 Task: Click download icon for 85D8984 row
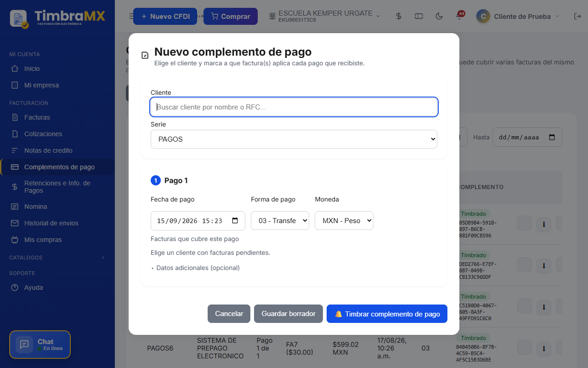(x=544, y=225)
